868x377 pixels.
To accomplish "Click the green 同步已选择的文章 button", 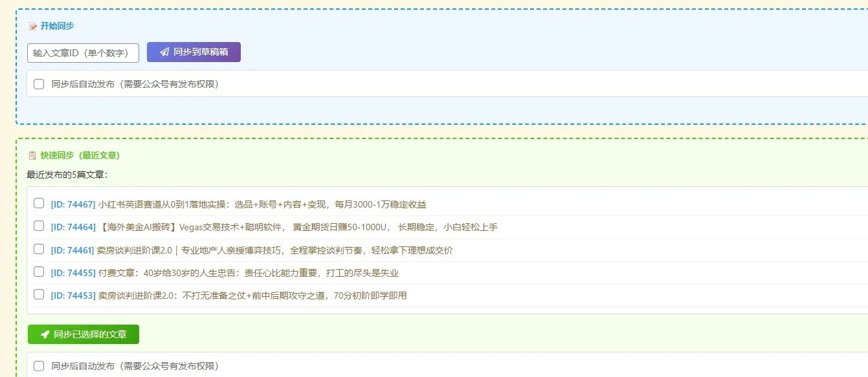I will click(x=83, y=334).
